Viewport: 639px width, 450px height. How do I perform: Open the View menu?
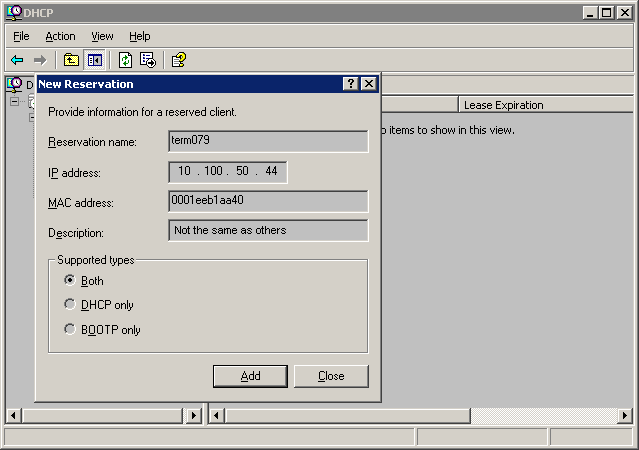tap(102, 36)
